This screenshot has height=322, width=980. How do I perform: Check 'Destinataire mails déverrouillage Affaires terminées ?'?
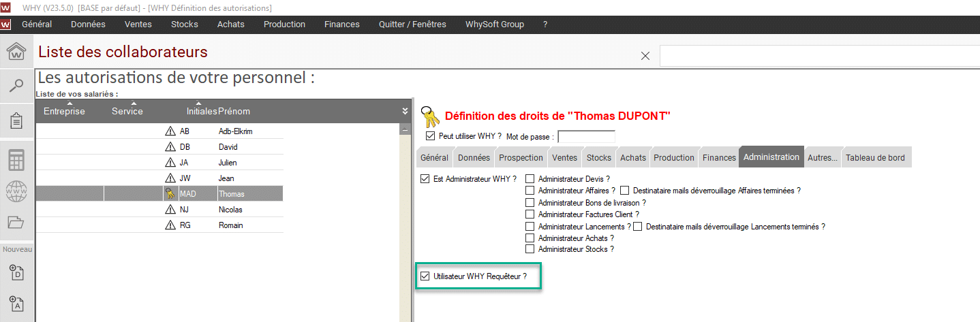pyautogui.click(x=625, y=191)
